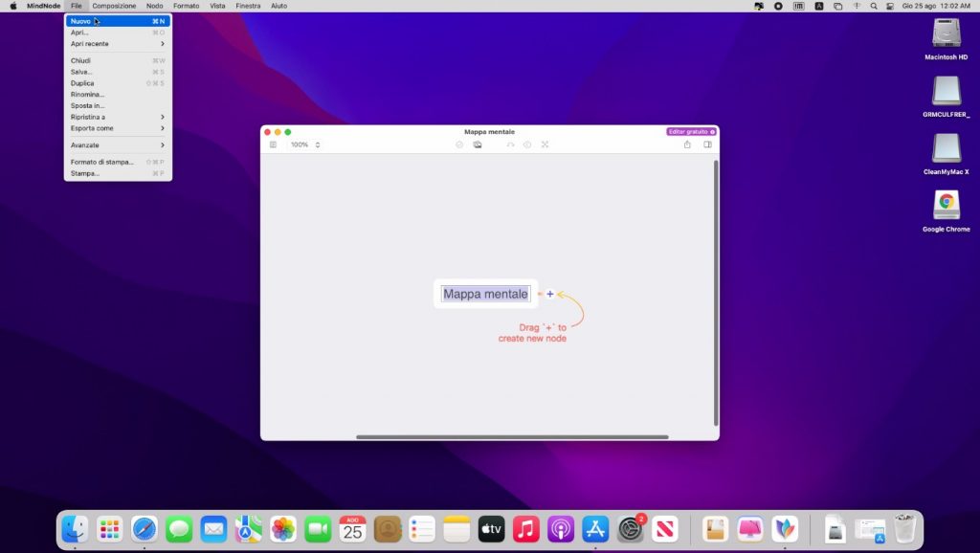Image resolution: width=980 pixels, height=553 pixels.
Task: Click the horizontal scrollbar in the canvas
Action: [x=512, y=437]
